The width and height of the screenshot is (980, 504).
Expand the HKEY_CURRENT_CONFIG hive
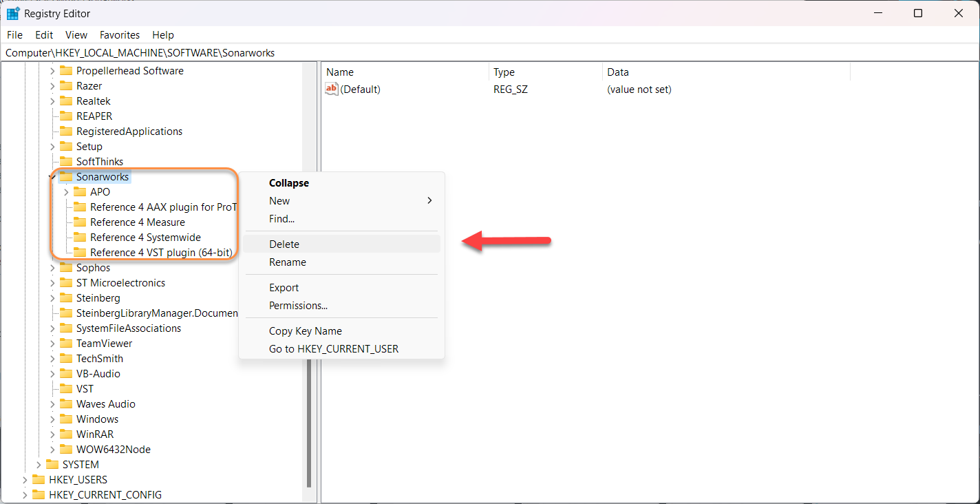[25, 494]
